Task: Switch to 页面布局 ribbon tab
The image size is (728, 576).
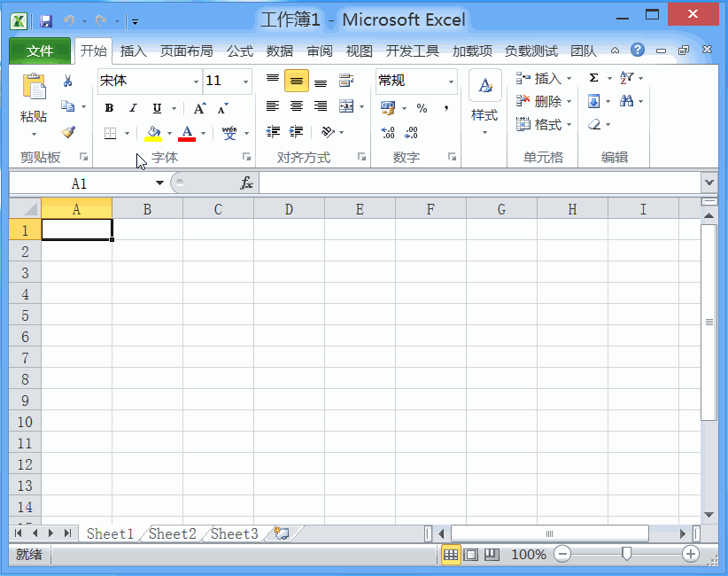Action: (x=186, y=51)
